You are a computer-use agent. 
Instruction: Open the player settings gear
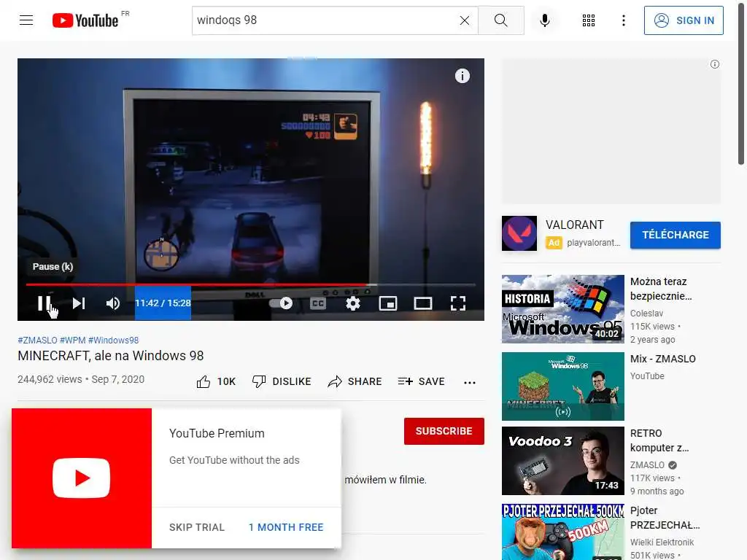click(x=352, y=303)
